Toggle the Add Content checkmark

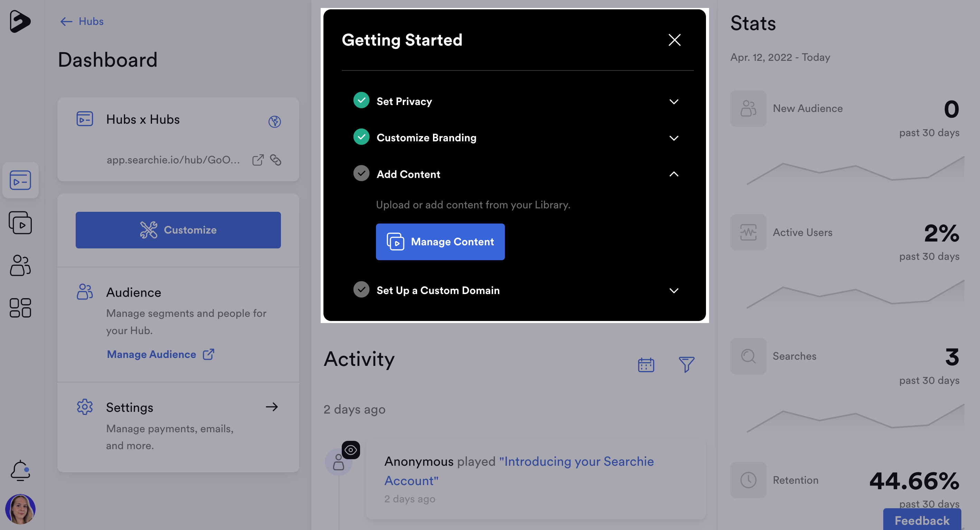[361, 173]
